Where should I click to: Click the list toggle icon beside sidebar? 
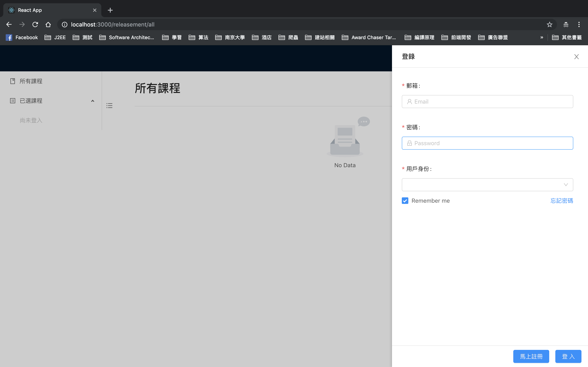point(109,106)
